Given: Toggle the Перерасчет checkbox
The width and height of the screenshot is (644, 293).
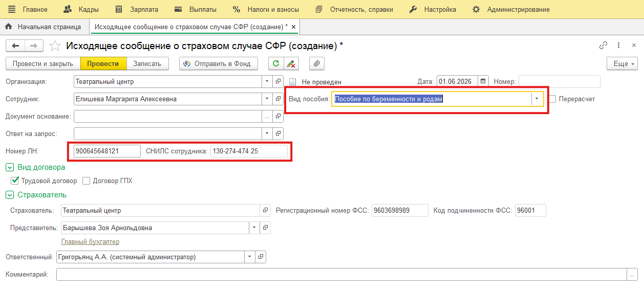Looking at the screenshot, I should click(552, 99).
